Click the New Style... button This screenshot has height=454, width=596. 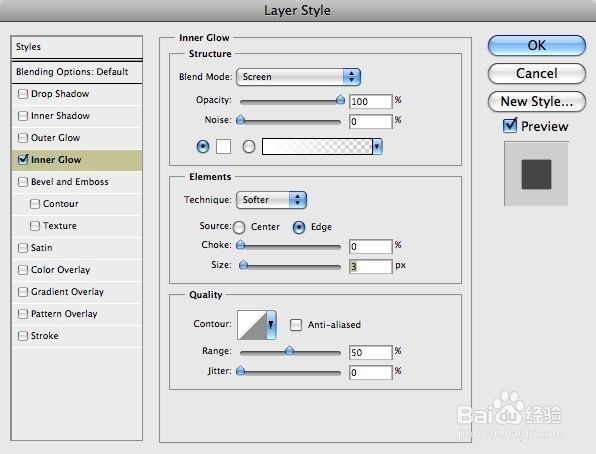pyautogui.click(x=536, y=102)
